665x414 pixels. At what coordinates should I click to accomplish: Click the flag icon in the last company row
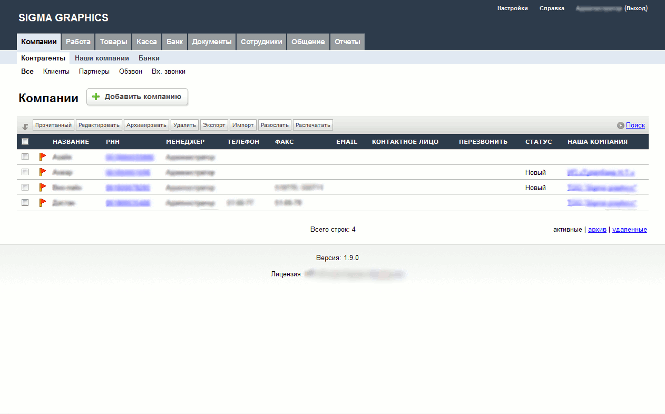[x=42, y=202]
